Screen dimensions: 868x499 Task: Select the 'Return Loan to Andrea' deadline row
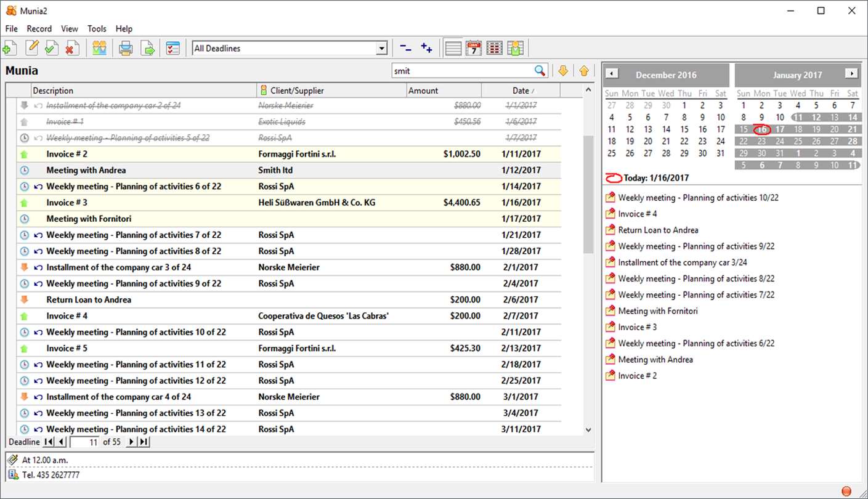[289, 300]
